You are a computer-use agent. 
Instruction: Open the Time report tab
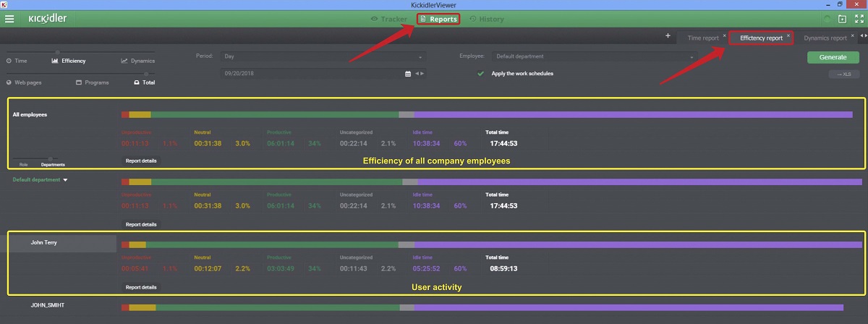(x=702, y=38)
